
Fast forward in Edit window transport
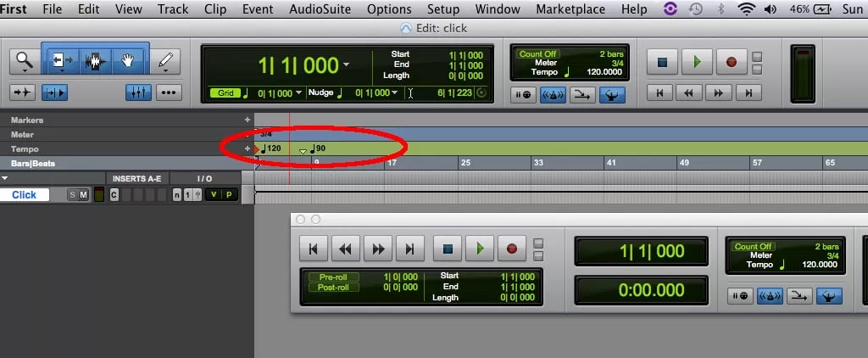point(719,93)
